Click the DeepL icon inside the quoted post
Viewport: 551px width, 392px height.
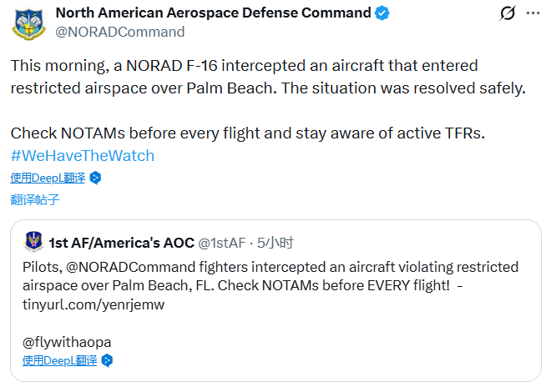(107, 360)
